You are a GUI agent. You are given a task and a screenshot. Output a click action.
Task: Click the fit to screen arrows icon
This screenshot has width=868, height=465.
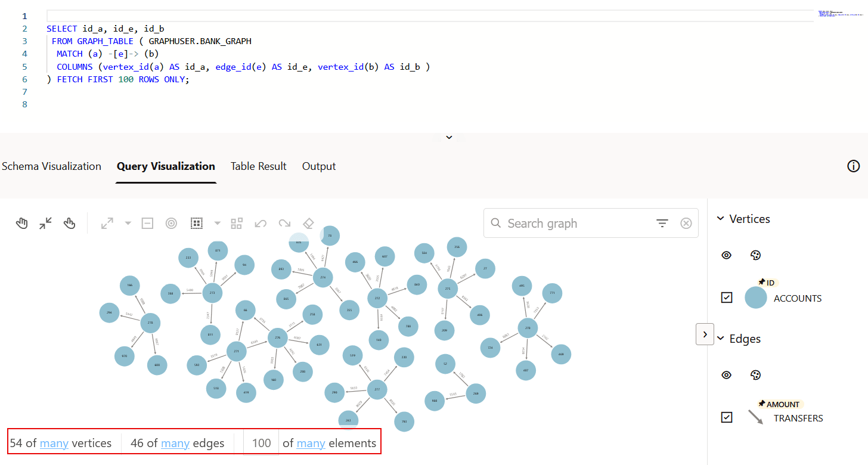point(46,224)
